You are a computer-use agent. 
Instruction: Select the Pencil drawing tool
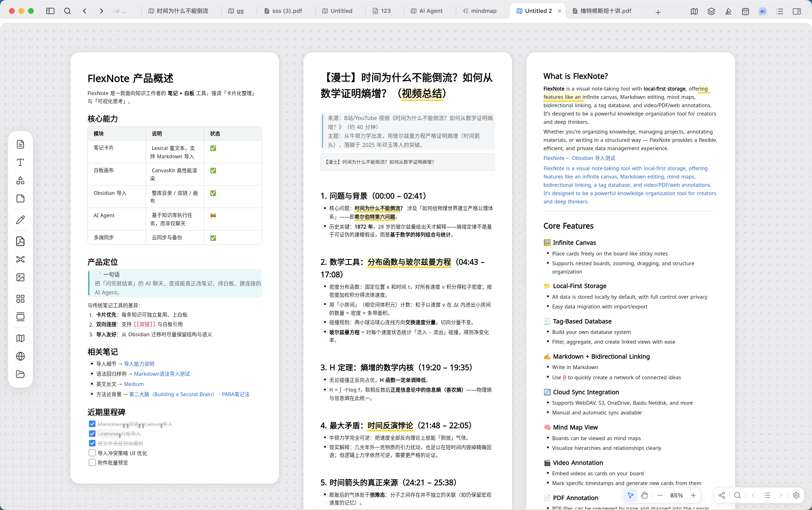(21, 220)
